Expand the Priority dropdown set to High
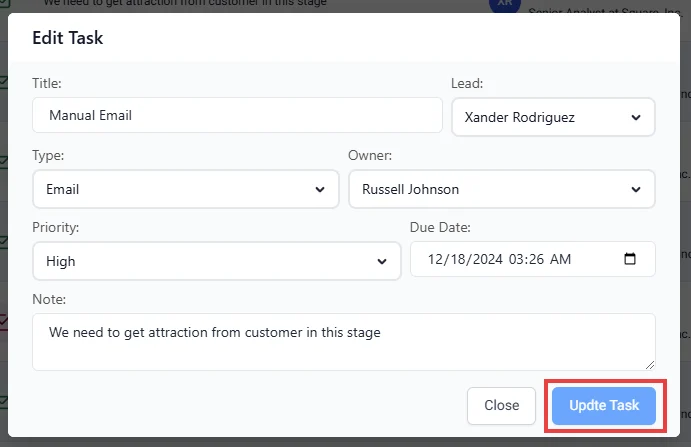Screen dimensions: 691x447 click(x=217, y=261)
